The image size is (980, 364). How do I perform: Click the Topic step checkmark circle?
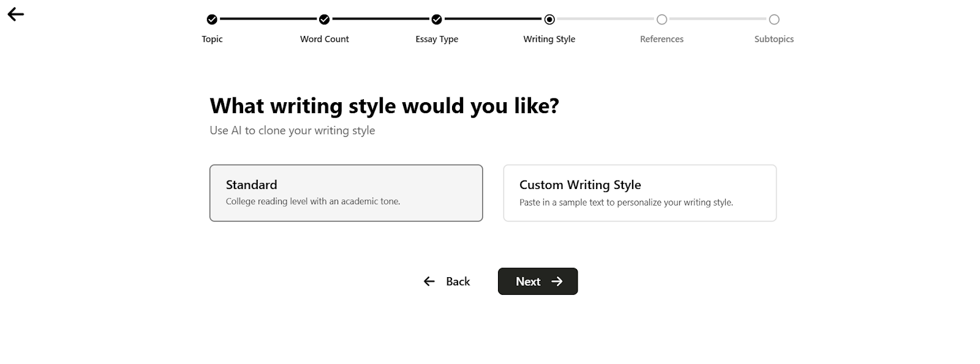[212, 20]
